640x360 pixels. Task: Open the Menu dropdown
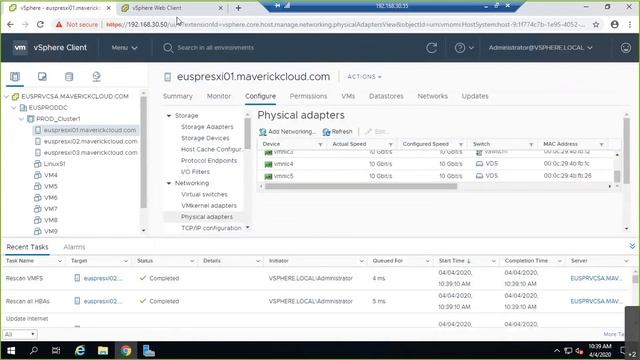pyautogui.click(x=124, y=48)
